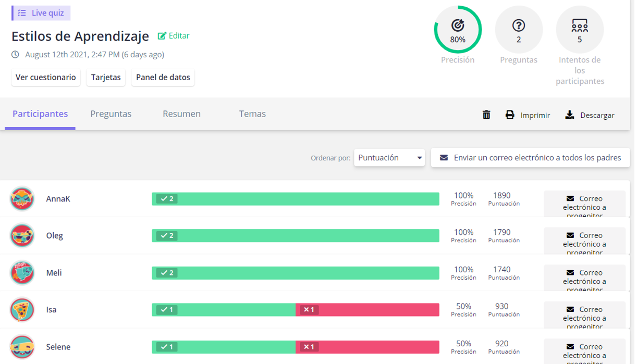Click Meli's green correct answers bar
The height and width of the screenshot is (364, 637).
pos(295,273)
